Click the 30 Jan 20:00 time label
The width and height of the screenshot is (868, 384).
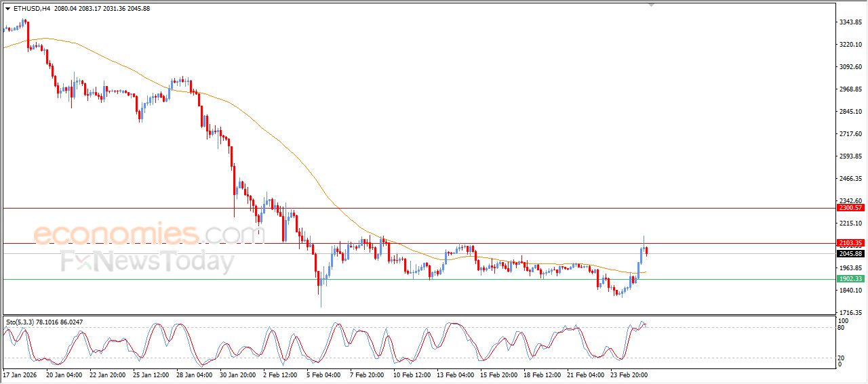click(237, 374)
